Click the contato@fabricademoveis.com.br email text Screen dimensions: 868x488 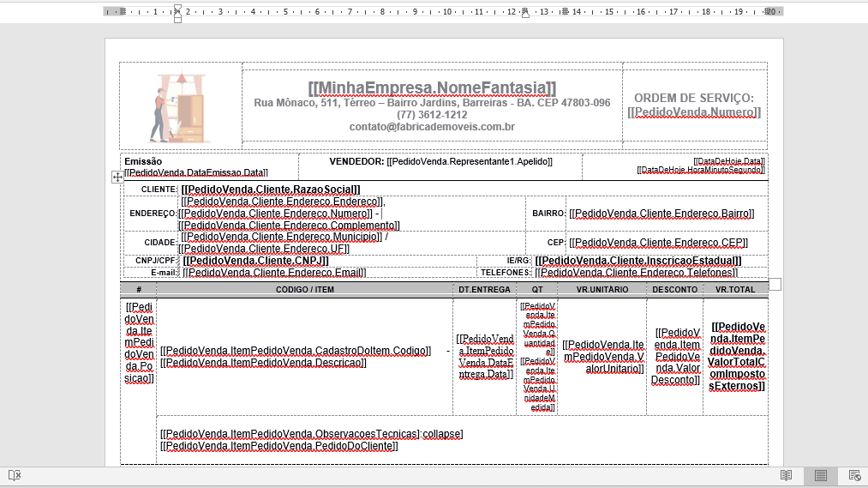[432, 127]
